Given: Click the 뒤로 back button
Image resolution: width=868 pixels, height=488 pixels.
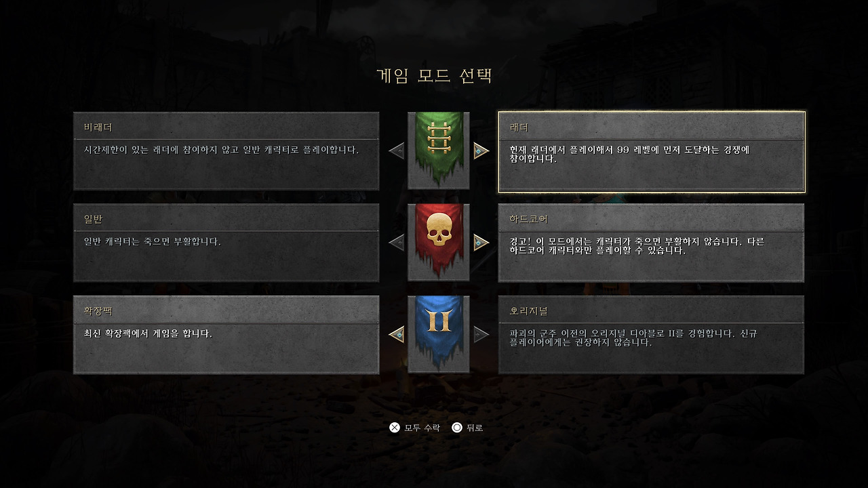Looking at the screenshot, I should coord(467,428).
